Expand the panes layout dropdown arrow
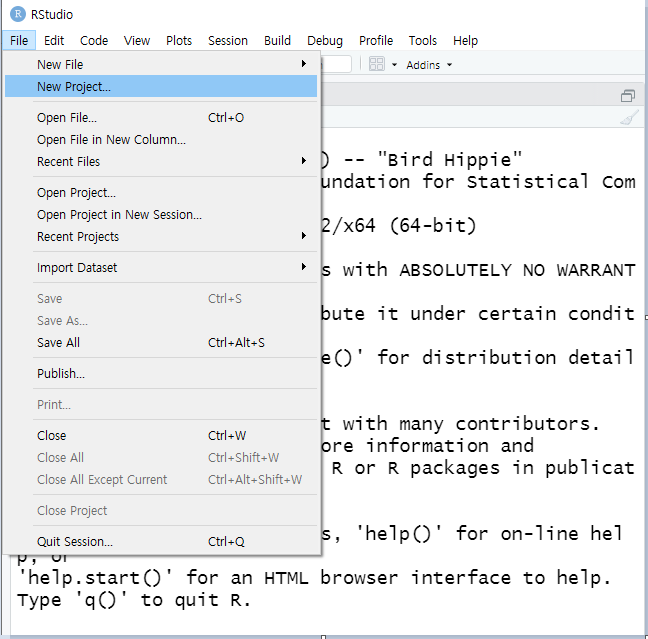 click(x=394, y=65)
